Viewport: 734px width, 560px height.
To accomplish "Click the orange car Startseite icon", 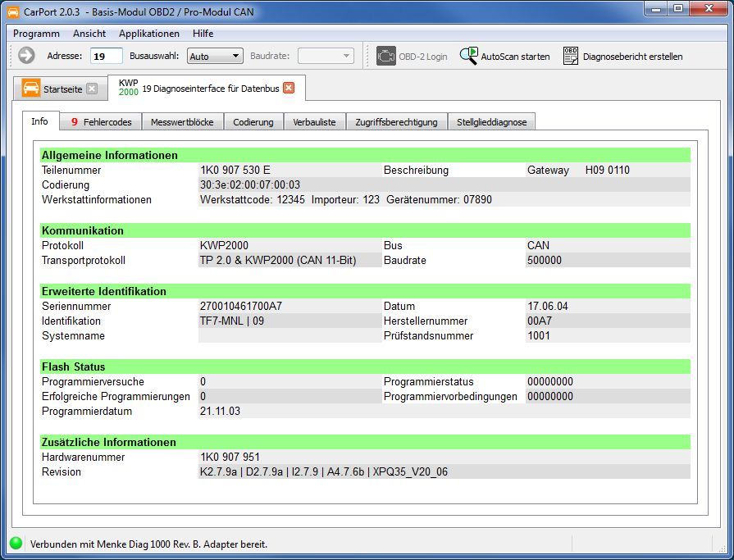I will point(31,89).
